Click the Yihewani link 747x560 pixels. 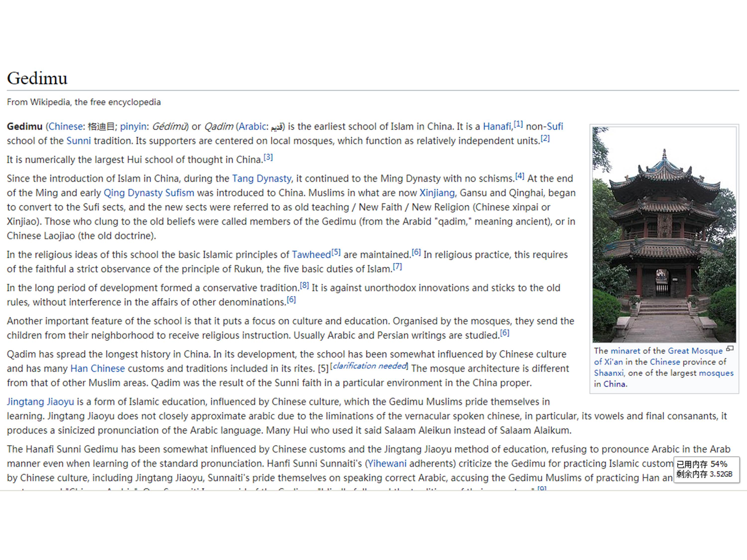[x=387, y=463]
